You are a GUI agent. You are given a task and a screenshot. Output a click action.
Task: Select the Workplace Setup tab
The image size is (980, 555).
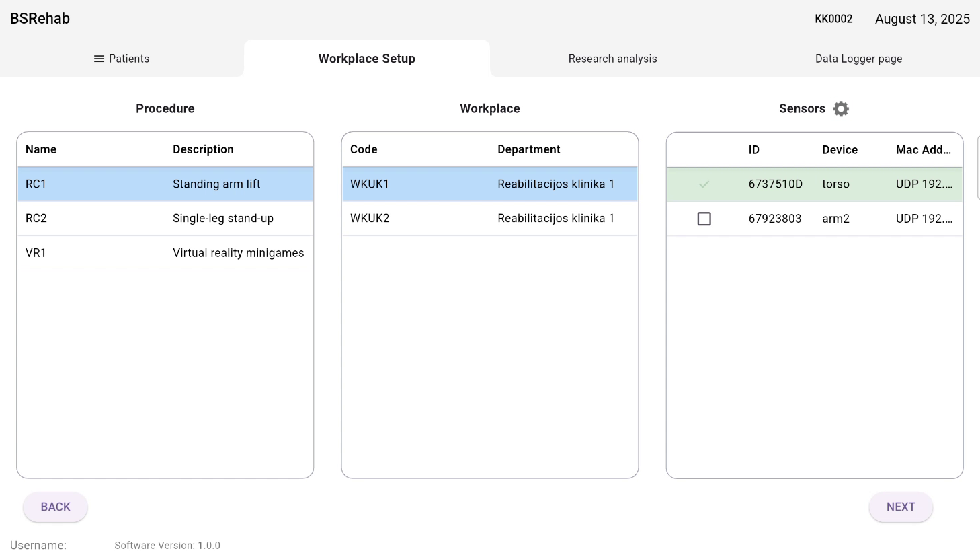pyautogui.click(x=366, y=59)
